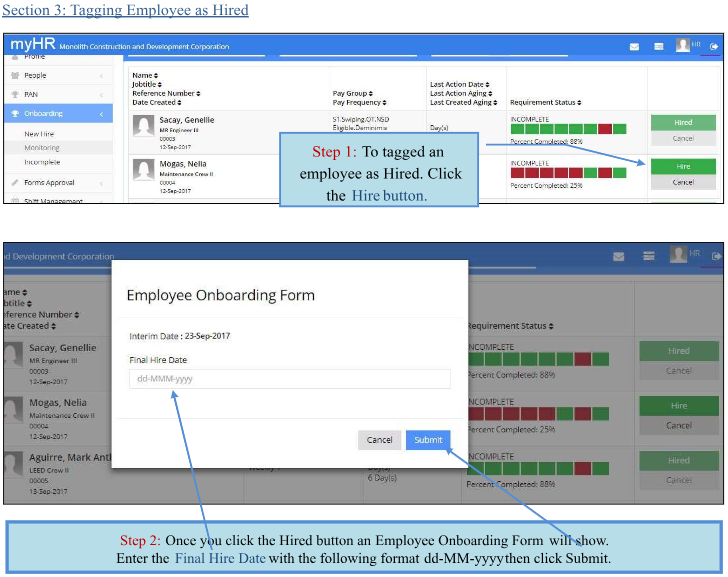The width and height of the screenshot is (728, 577).
Task: Sort by Name column header
Action: pyautogui.click(x=145, y=75)
